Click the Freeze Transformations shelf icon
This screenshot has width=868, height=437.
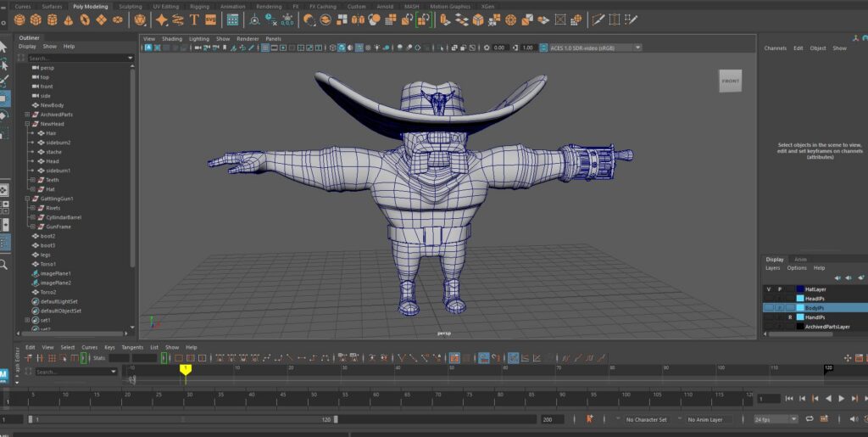pyautogui.click(x=288, y=20)
